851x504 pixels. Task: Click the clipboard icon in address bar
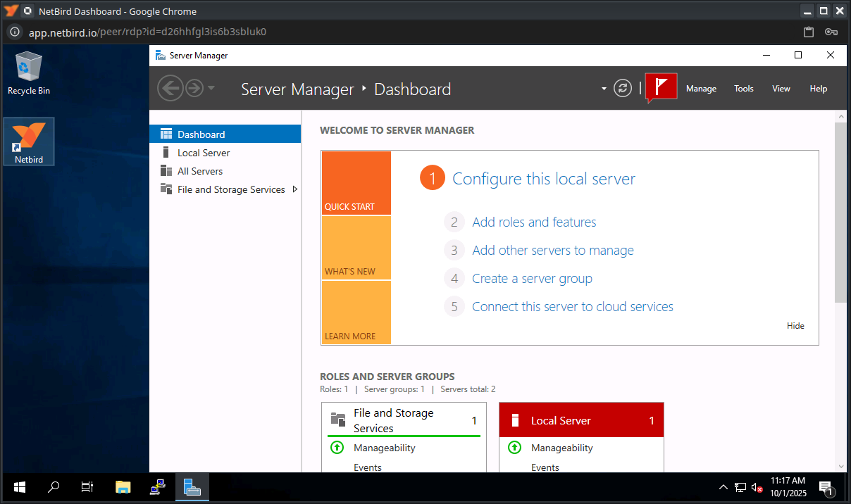tap(809, 32)
